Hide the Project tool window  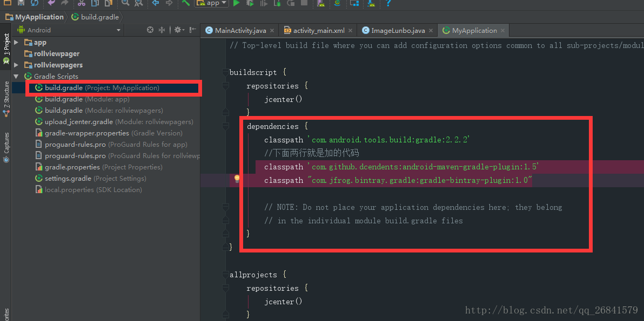coord(192,30)
